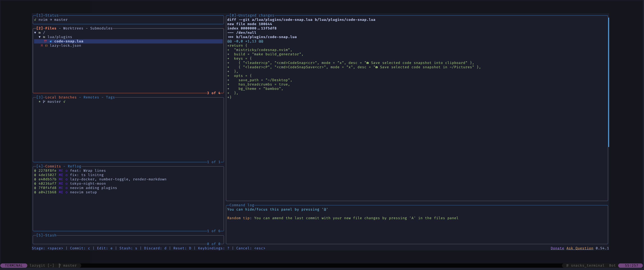Click the M modified status of lazy-lock.json
The height and width of the screenshot is (270, 644).
click(x=42, y=46)
